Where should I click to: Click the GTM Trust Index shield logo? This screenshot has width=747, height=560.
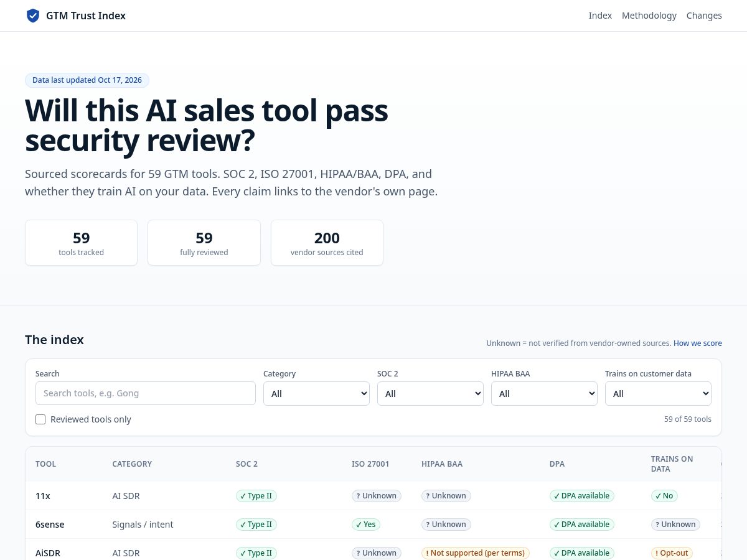33,16
